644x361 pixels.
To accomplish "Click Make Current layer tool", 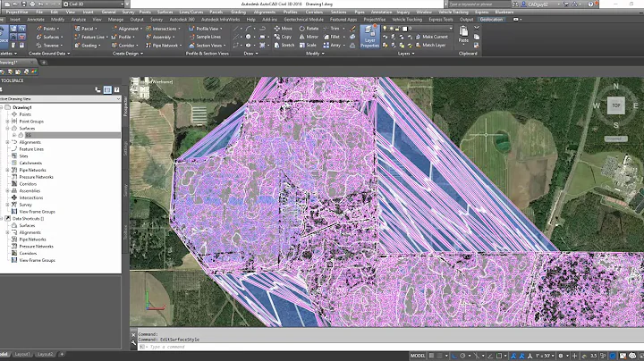I will (x=432, y=37).
